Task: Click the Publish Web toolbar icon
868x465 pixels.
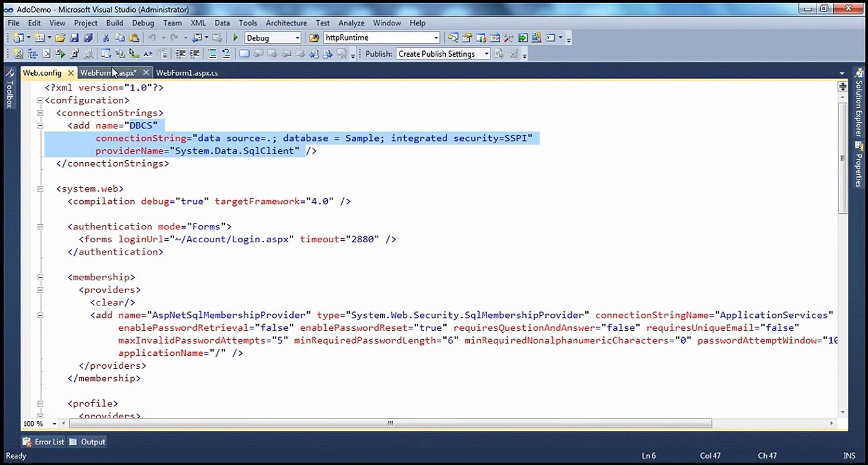Action: [499, 54]
